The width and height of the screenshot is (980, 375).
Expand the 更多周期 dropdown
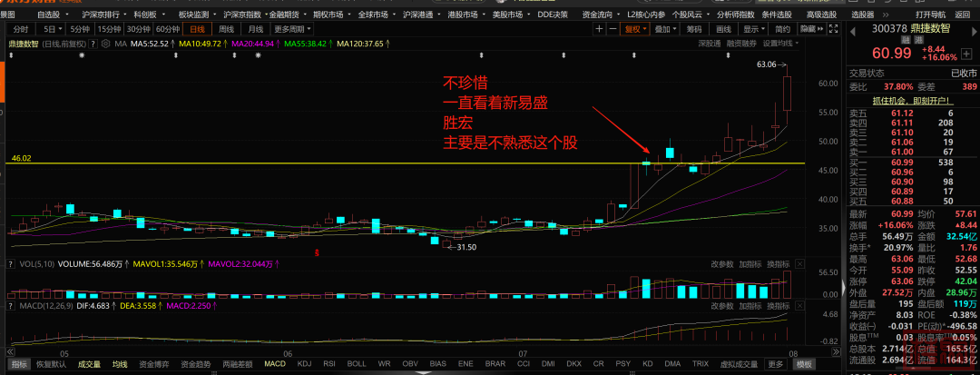click(x=287, y=29)
